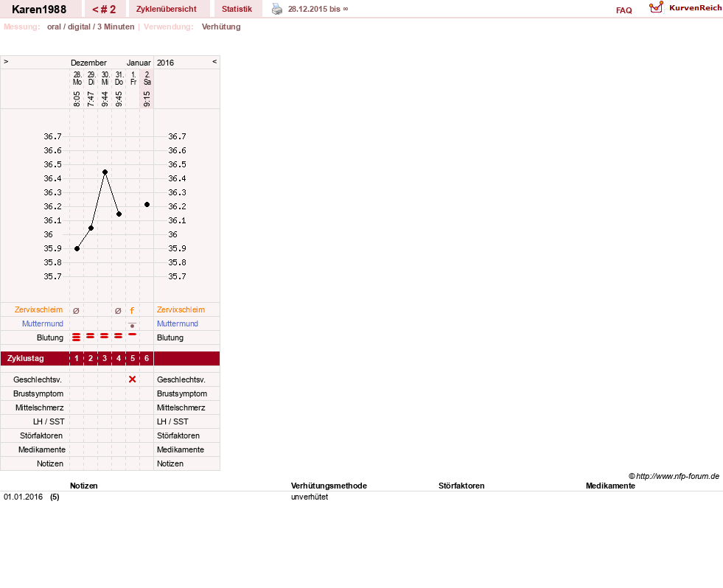Click date header '31. Do'

pos(119,78)
